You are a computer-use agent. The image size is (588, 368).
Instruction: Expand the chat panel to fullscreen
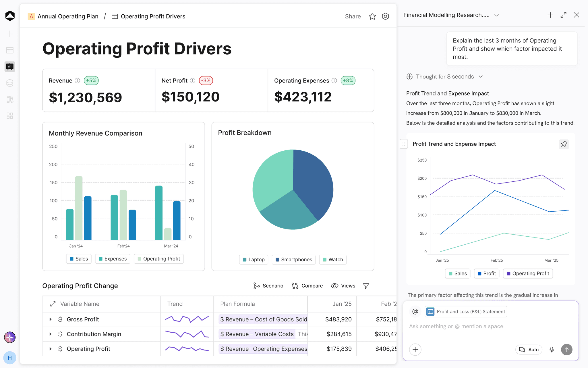click(564, 15)
